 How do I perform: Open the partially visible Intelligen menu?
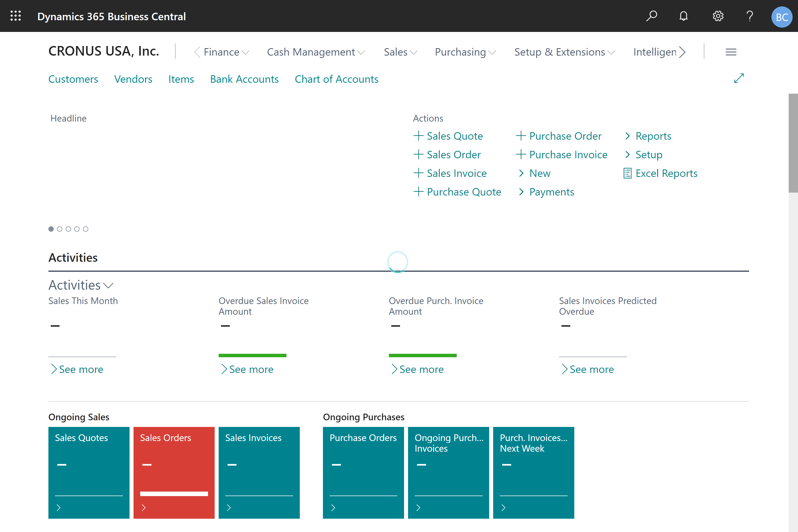point(655,52)
